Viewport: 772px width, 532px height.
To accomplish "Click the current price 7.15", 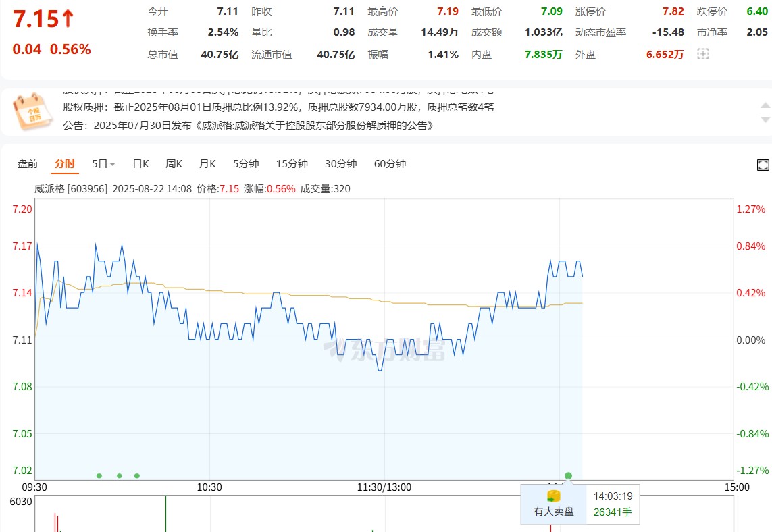I will click(x=36, y=19).
